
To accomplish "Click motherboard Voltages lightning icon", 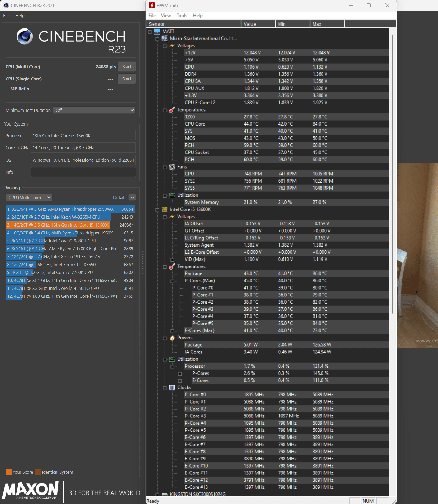I will click(172, 46).
